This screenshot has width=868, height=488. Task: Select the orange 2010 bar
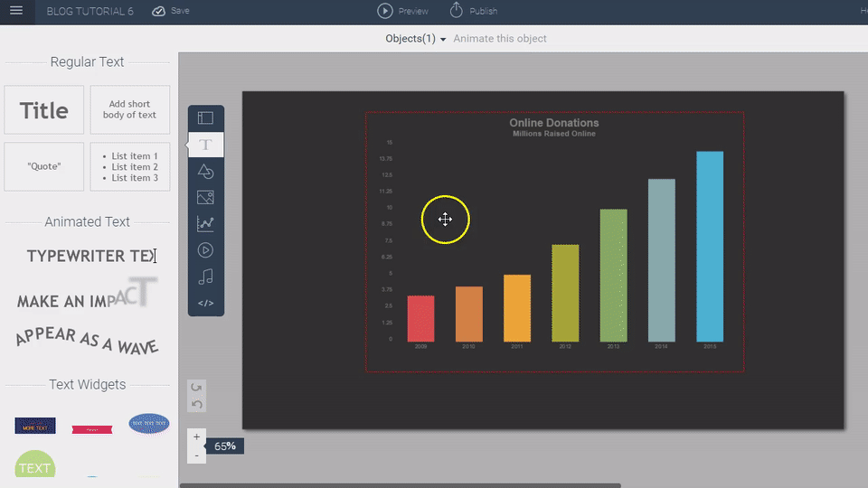469,314
